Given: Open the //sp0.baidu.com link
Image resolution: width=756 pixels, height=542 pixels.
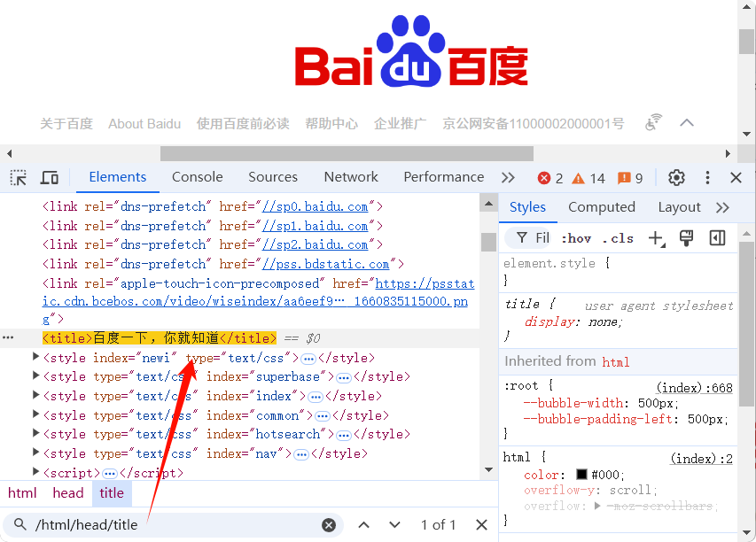Looking at the screenshot, I should pos(315,206).
